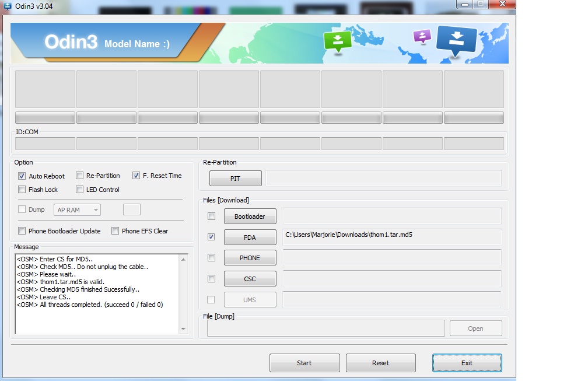
Task: Click the Bootloader file path field
Action: 392,216
